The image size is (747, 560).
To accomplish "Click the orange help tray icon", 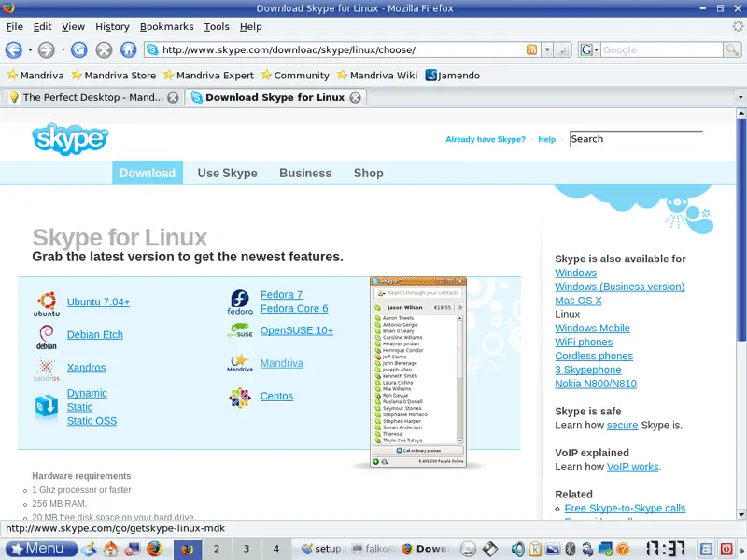I will tap(623, 549).
